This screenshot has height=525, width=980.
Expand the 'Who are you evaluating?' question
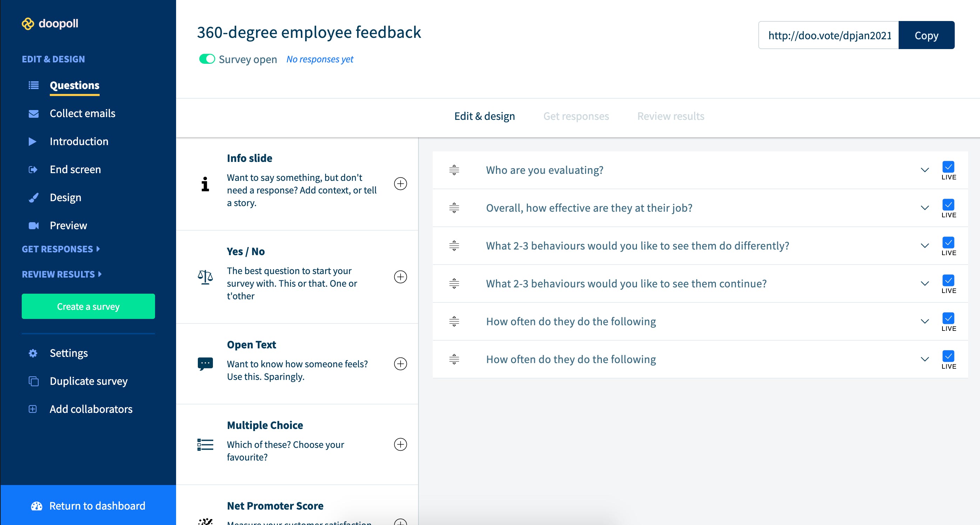click(x=925, y=170)
